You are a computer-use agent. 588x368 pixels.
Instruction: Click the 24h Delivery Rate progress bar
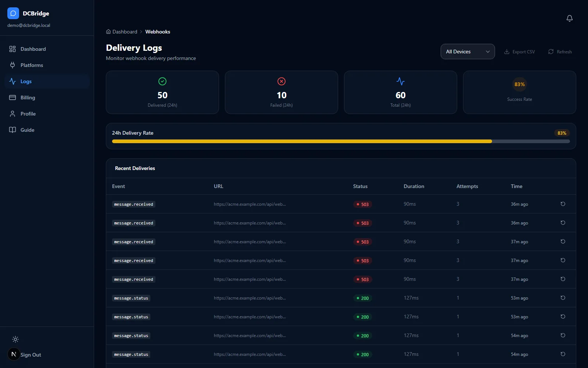341,141
